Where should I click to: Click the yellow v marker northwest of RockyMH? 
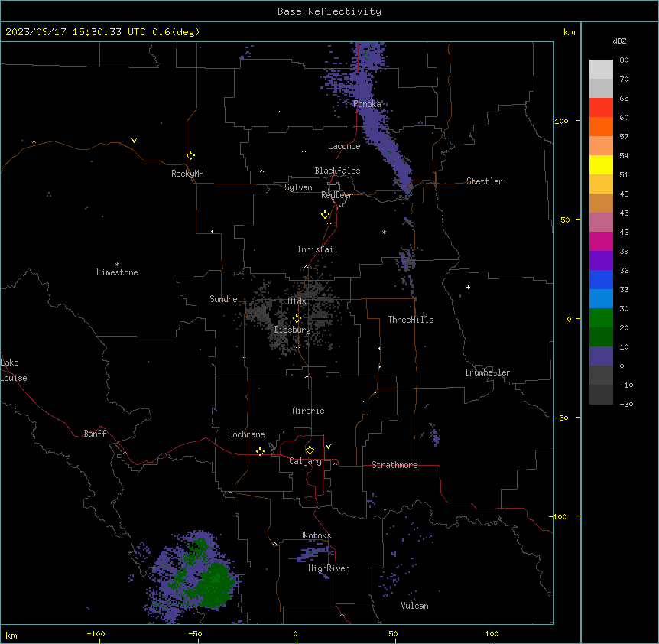pyautogui.click(x=134, y=141)
